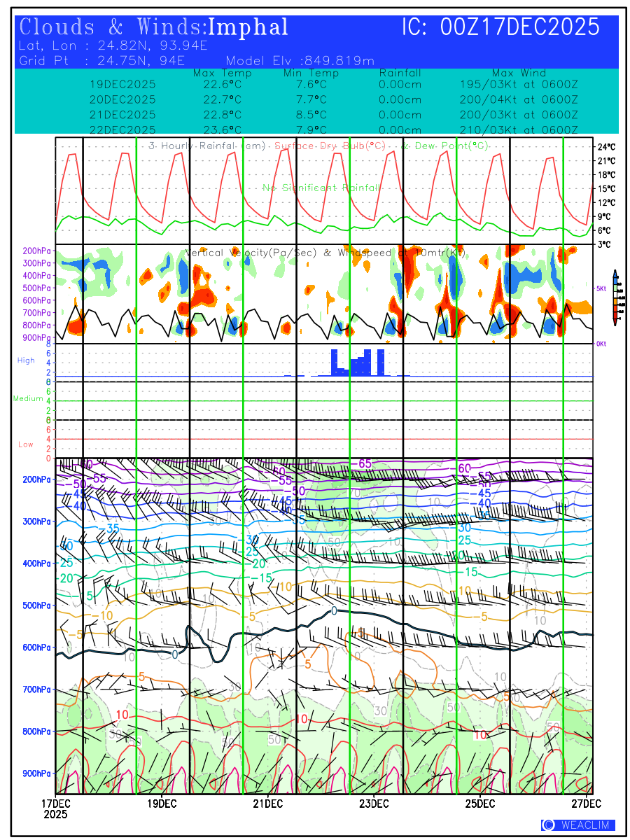The height and width of the screenshot is (840, 630).
Task: Click the 17DEC 2025 date axis label
Action: [x=56, y=808]
